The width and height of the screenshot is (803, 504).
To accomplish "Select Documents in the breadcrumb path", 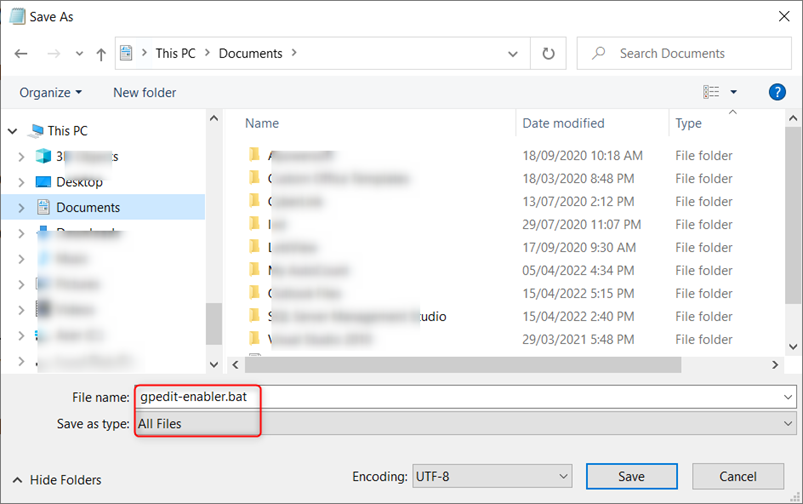I will pos(250,53).
